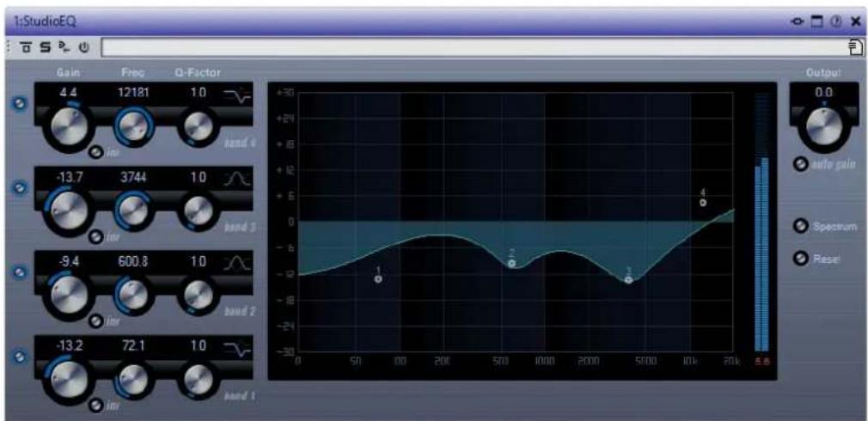Screen dimensions: 868x421
Task: Click EQ curve point 3
Action: (x=628, y=280)
